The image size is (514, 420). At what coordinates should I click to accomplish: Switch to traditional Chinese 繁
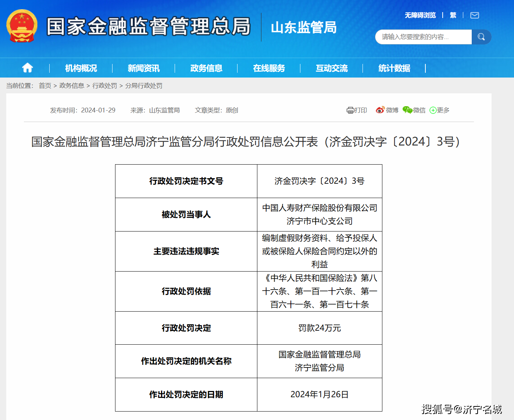click(x=453, y=15)
